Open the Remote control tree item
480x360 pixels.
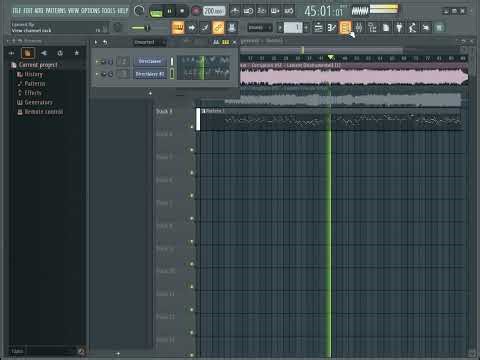click(40, 111)
